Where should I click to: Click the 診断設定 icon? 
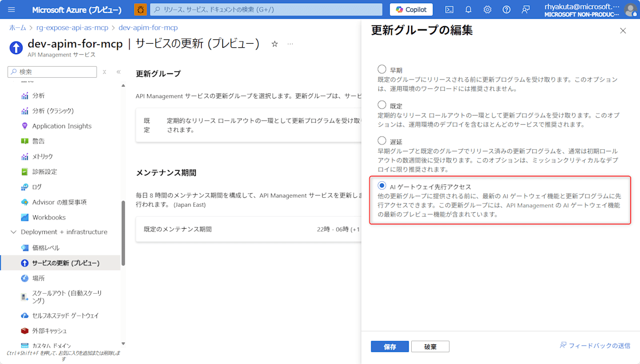(25, 172)
